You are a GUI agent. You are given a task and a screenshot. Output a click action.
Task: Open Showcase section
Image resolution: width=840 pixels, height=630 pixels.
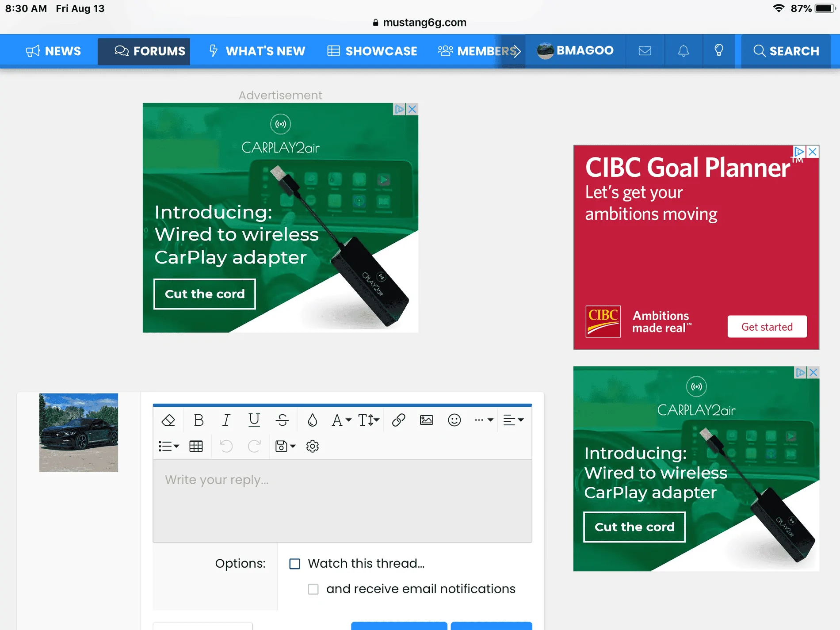point(372,51)
